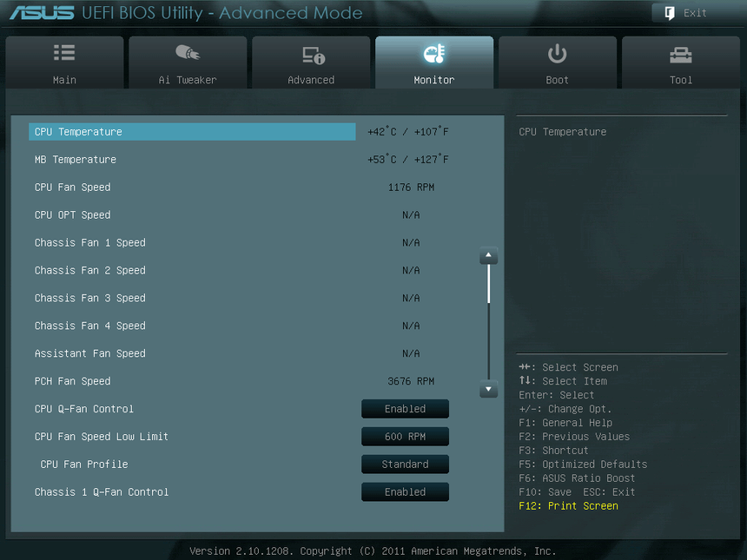
Task: Open the CPU Fan Profile selector
Action: [x=405, y=464]
